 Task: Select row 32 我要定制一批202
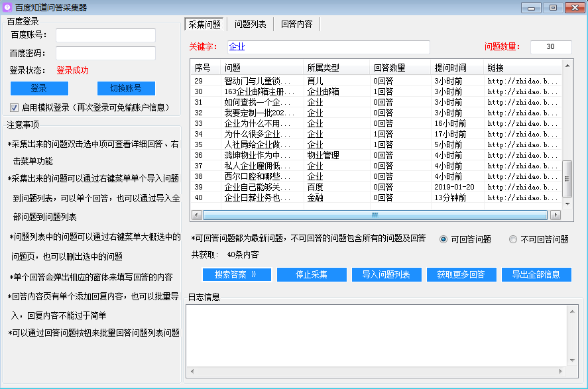[376, 113]
